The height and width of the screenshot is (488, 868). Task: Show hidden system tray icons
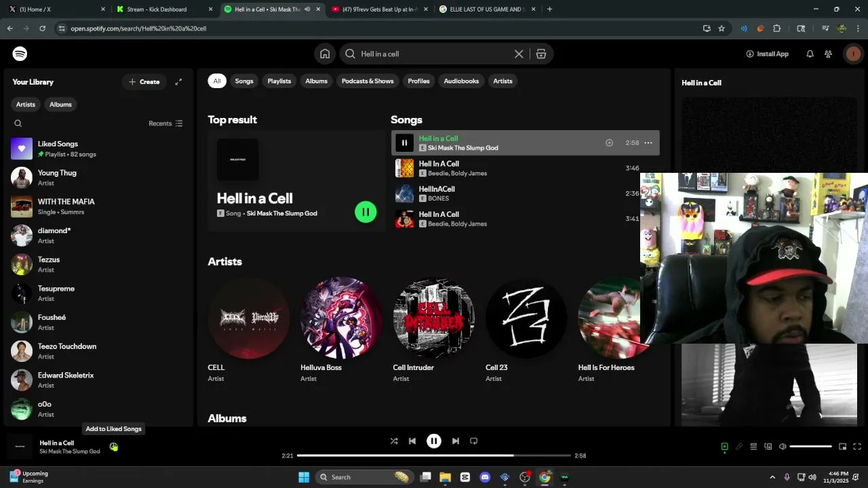[772, 477]
